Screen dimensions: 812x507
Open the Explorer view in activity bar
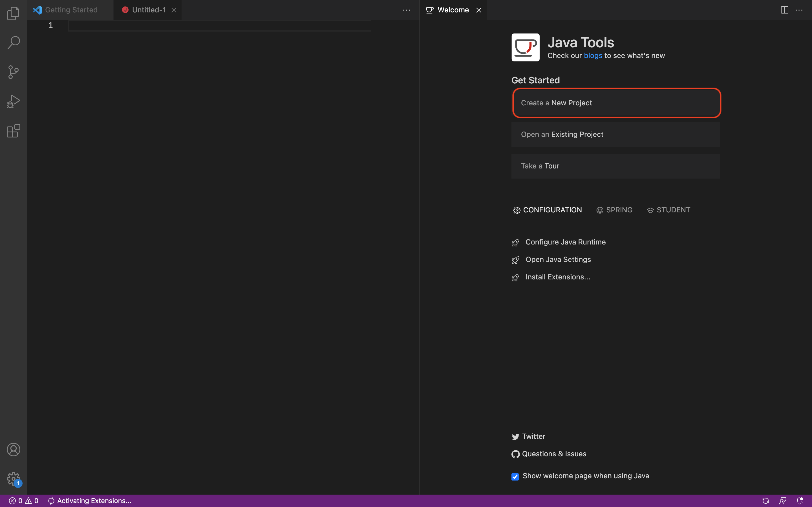pos(14,14)
